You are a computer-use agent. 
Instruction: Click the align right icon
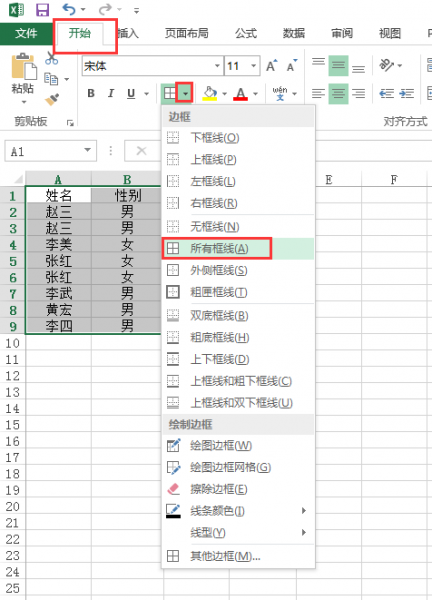tap(359, 93)
